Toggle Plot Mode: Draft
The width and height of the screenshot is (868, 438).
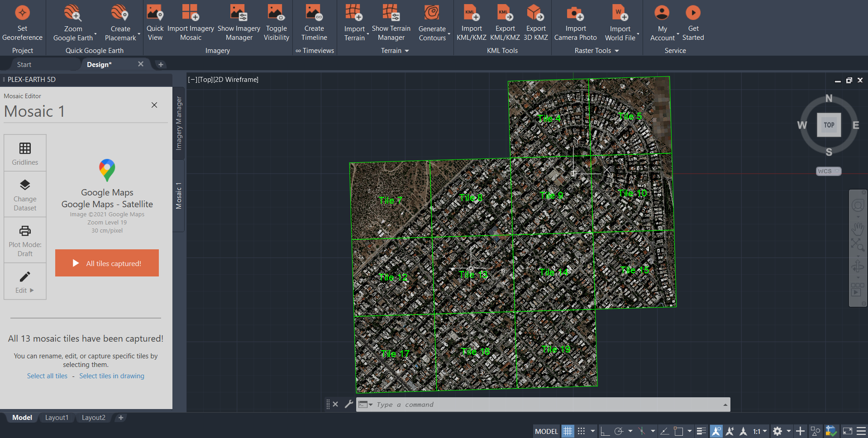[x=25, y=240]
